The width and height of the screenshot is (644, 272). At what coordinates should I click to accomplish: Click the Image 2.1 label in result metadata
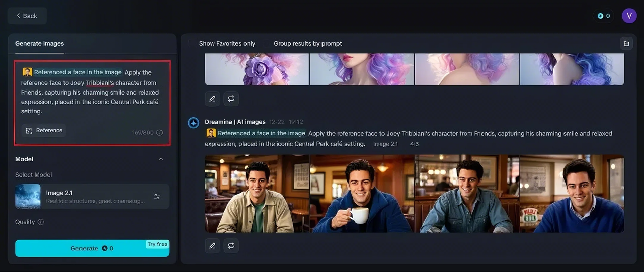(385, 144)
